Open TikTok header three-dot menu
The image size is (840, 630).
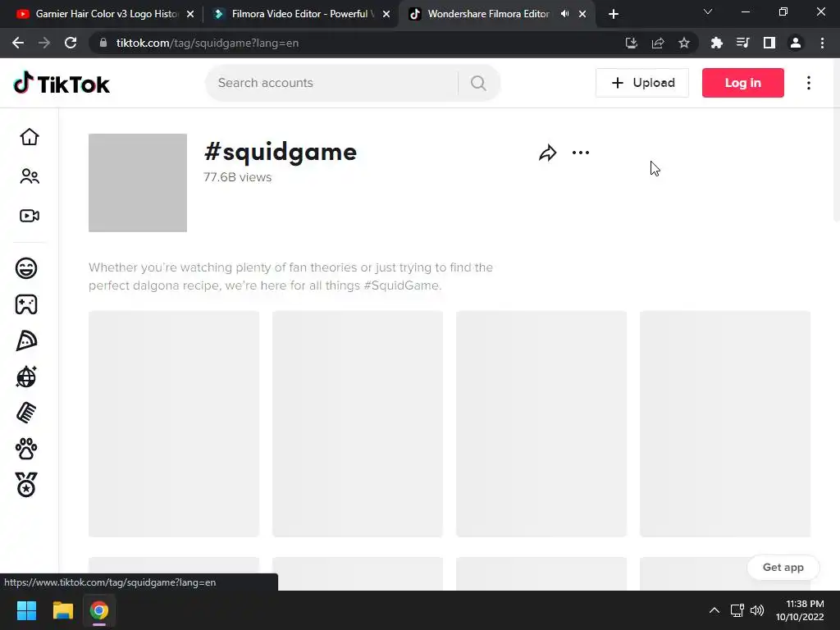click(x=809, y=83)
